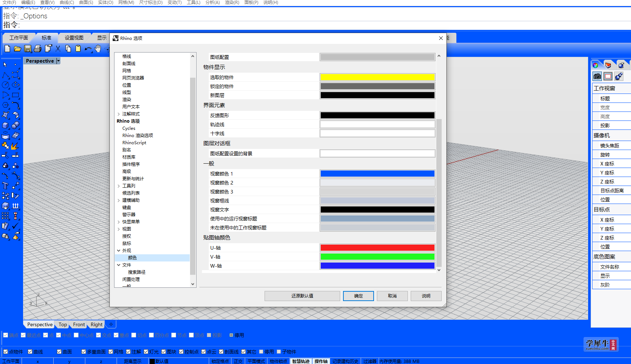Screen dimensions: 631x364
Task: Click the check mark tool icon in sidebar
Action: tap(15, 226)
